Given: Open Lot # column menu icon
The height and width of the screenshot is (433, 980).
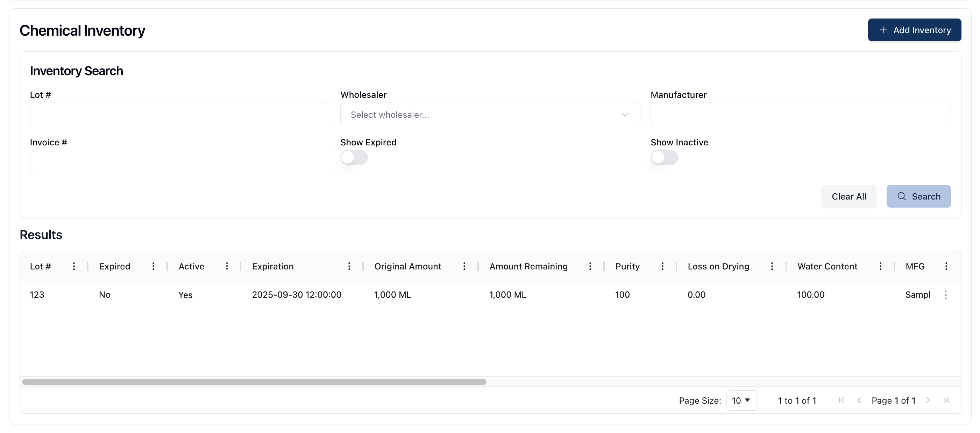Looking at the screenshot, I should coord(74,266).
